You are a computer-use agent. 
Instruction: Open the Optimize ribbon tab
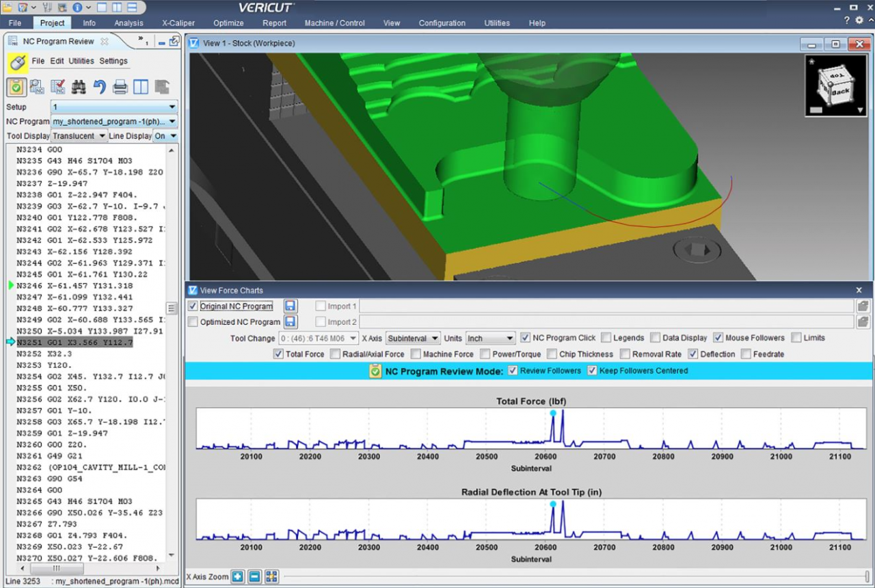pyautogui.click(x=228, y=23)
